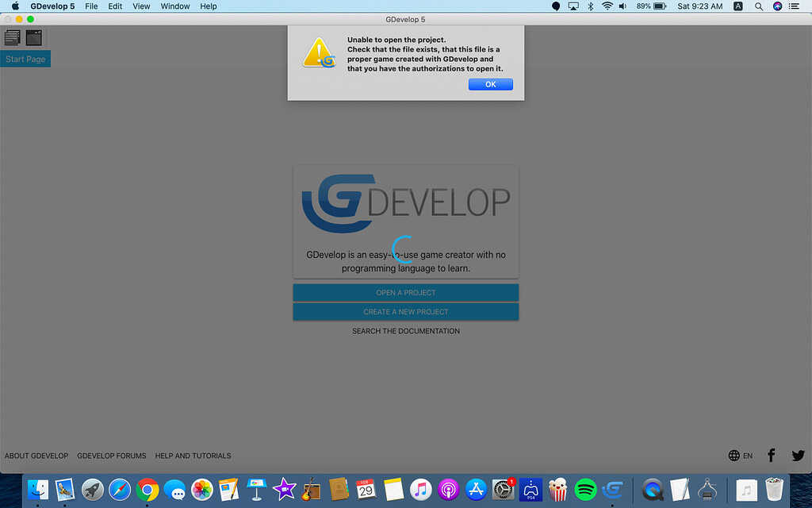
Task: Click the Bluetooth icon in the menu bar
Action: tap(590, 6)
